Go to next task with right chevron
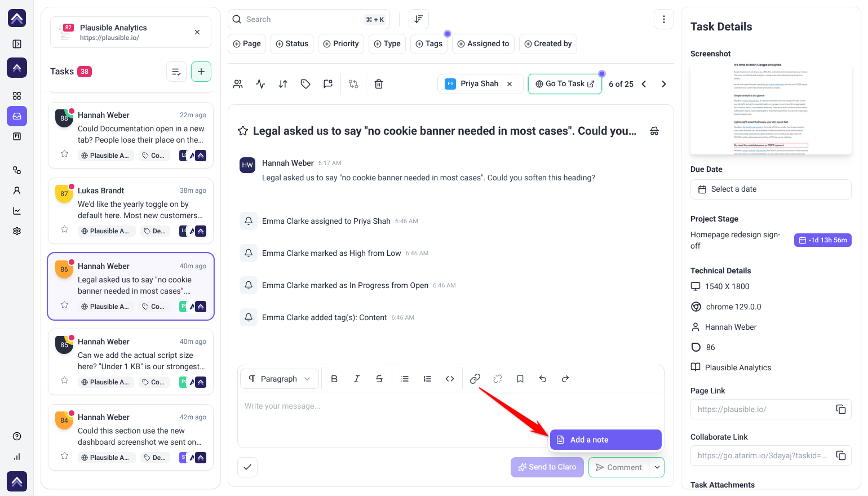Image resolution: width=868 pixels, height=496 pixels. tap(664, 84)
